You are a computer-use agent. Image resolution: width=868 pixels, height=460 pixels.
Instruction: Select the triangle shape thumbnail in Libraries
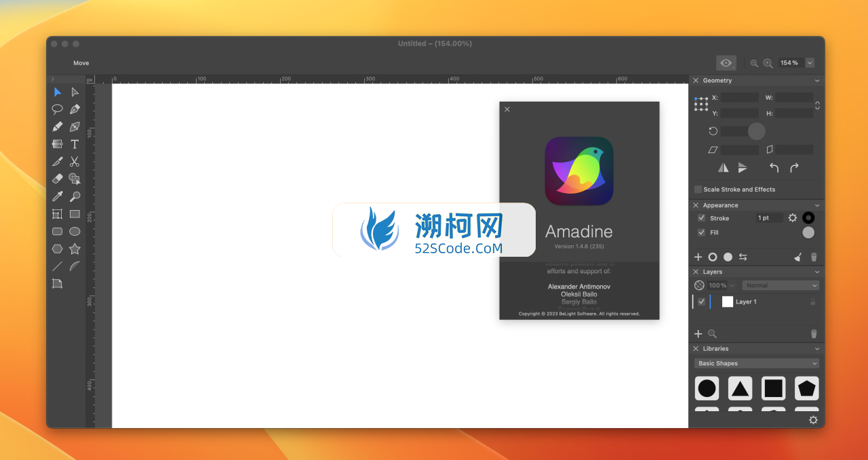pyautogui.click(x=741, y=388)
